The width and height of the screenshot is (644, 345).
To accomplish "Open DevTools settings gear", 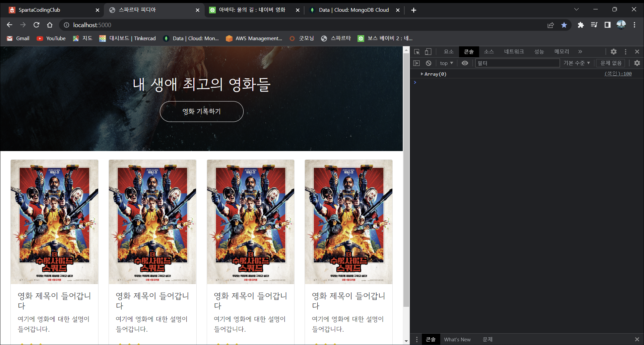I will click(x=614, y=52).
